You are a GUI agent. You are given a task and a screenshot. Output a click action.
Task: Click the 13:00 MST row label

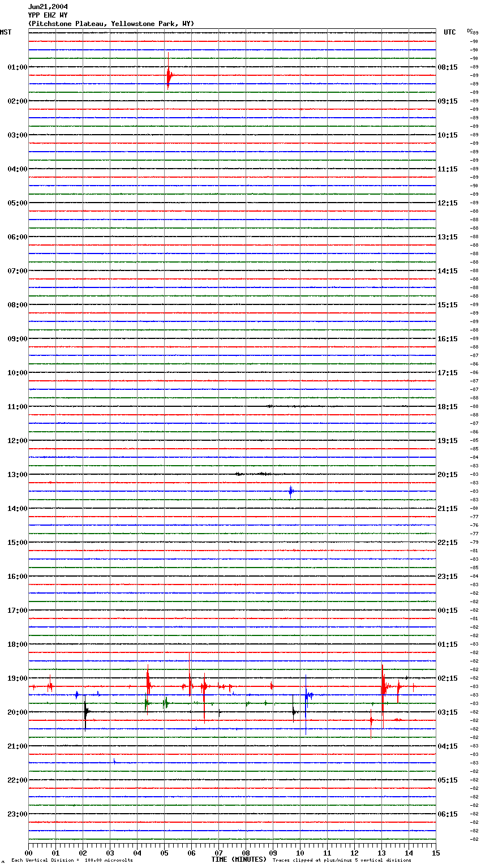(18, 475)
